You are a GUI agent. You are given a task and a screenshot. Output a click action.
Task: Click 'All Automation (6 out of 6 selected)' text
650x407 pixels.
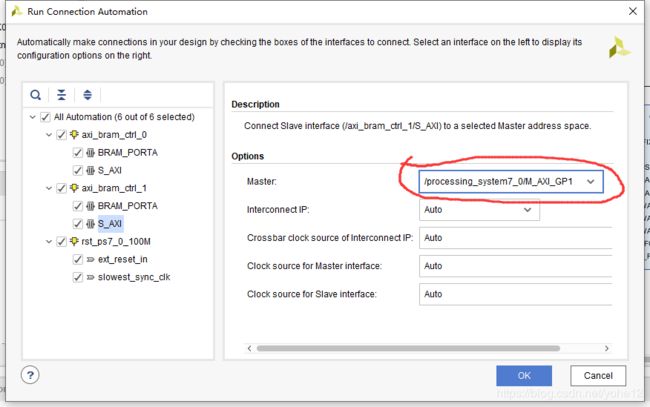124,117
